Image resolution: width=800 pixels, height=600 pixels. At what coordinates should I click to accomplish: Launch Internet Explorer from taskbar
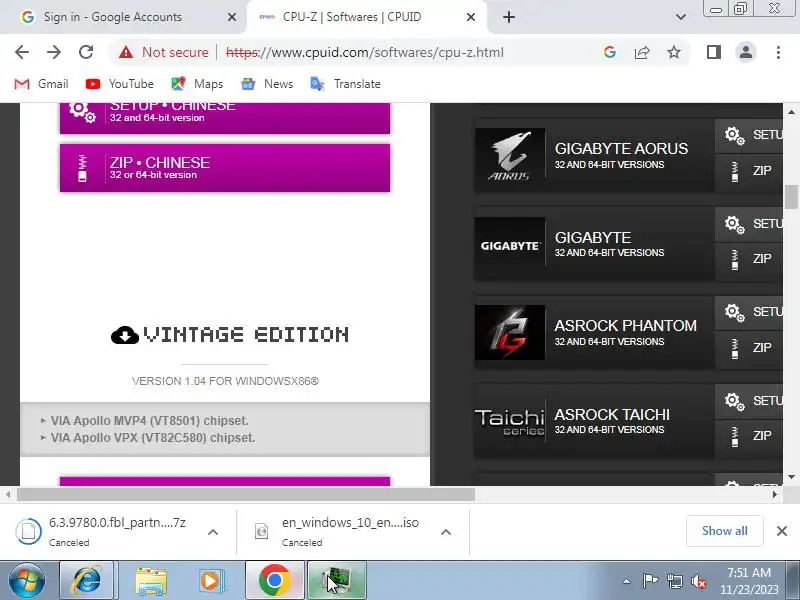tap(88, 581)
